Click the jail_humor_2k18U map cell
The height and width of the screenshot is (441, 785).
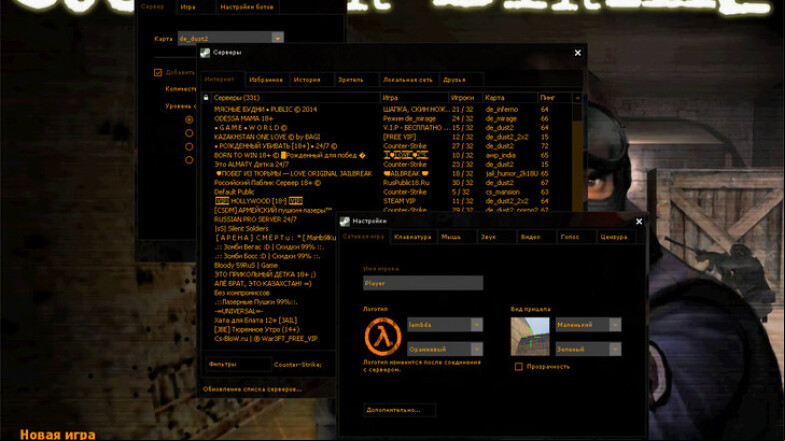pyautogui.click(x=511, y=173)
